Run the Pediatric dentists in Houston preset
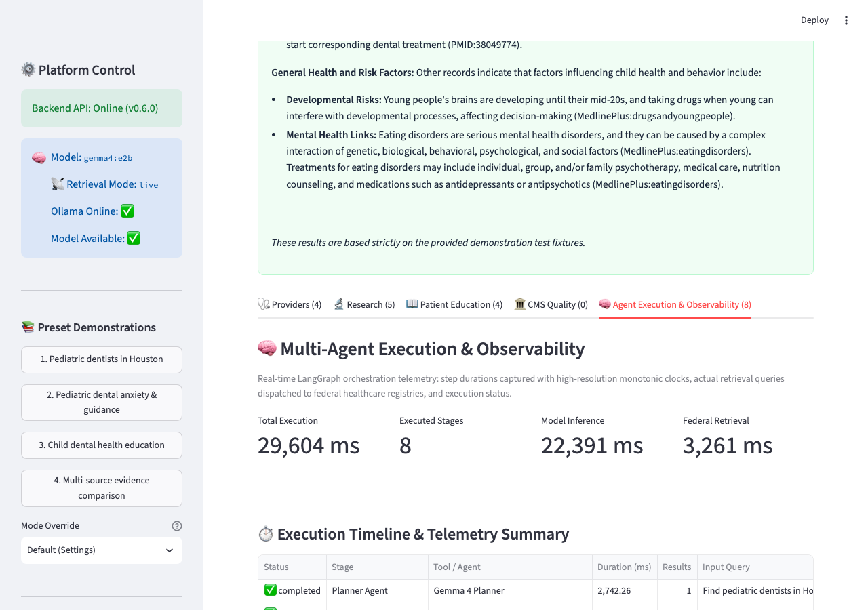 coord(102,359)
